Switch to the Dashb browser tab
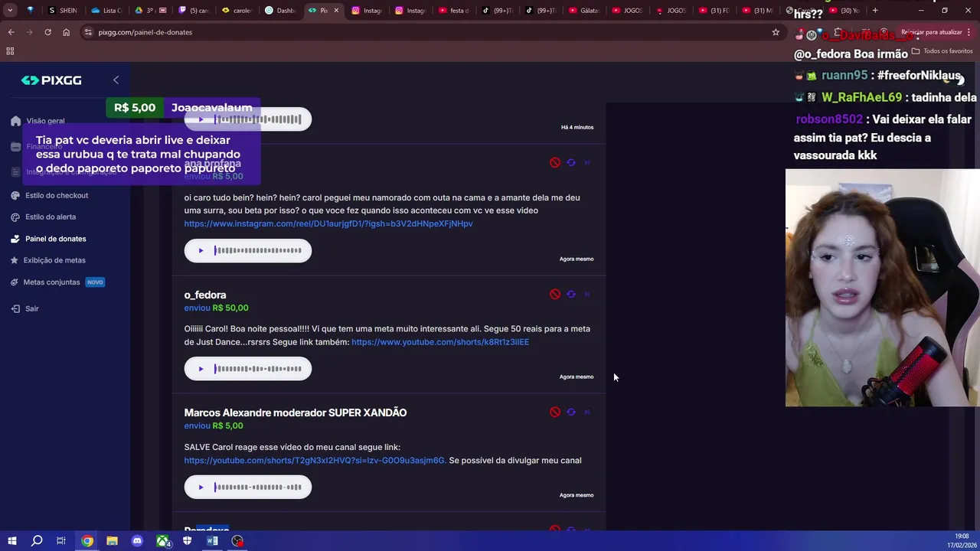 click(280, 11)
